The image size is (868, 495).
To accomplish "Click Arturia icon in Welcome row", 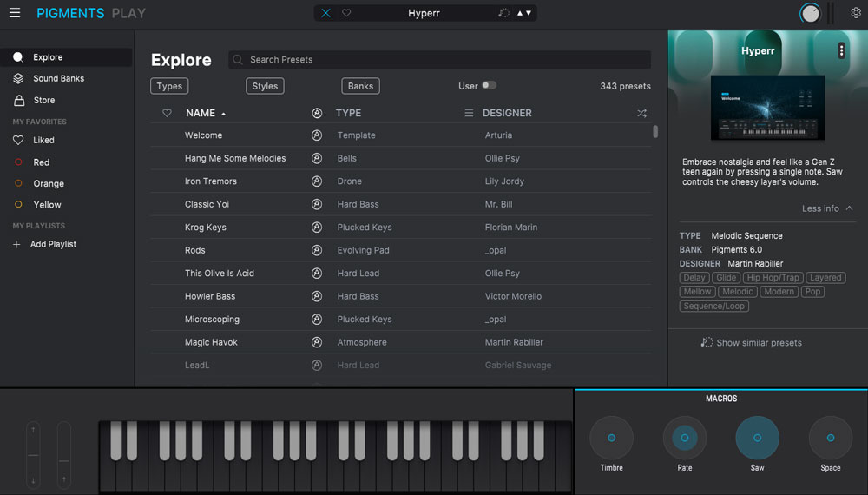I will tap(317, 135).
